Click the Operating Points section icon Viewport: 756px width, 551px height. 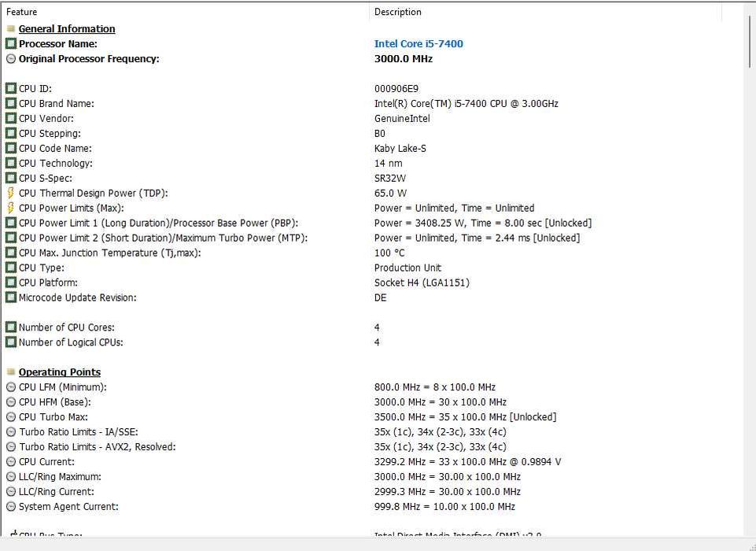pos(11,372)
